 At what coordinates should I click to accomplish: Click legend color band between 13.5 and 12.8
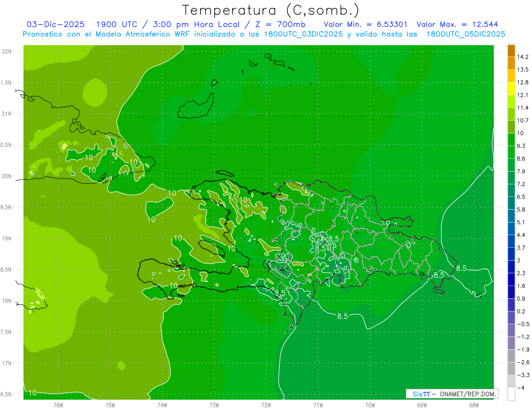pos(511,76)
